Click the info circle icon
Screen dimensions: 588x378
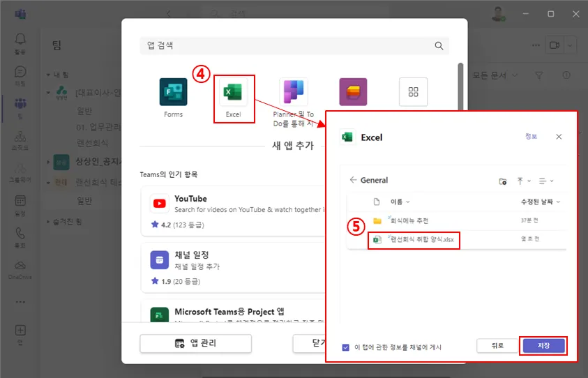[x=566, y=75]
